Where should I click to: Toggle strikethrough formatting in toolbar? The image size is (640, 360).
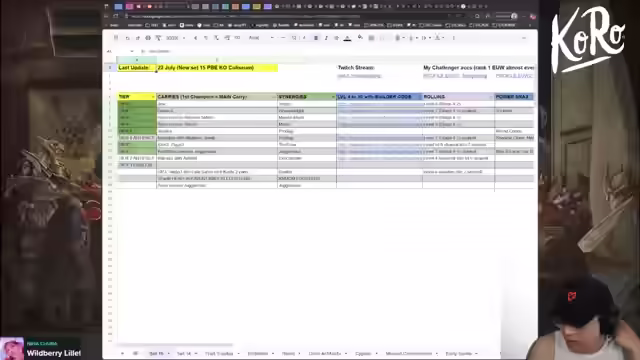[336, 38]
